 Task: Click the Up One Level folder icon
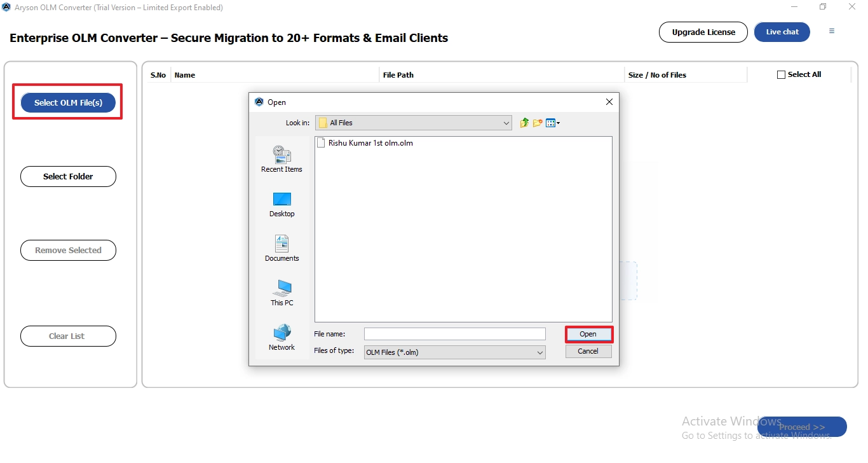(524, 123)
